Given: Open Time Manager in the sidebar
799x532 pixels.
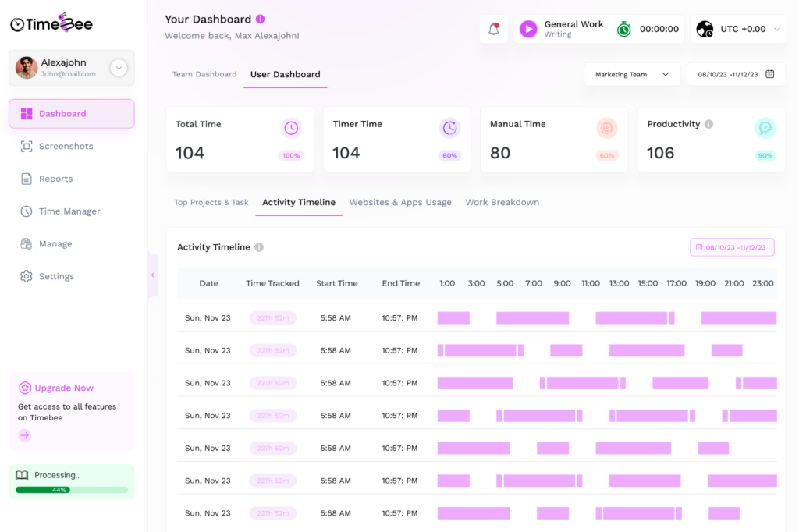Looking at the screenshot, I should [71, 211].
